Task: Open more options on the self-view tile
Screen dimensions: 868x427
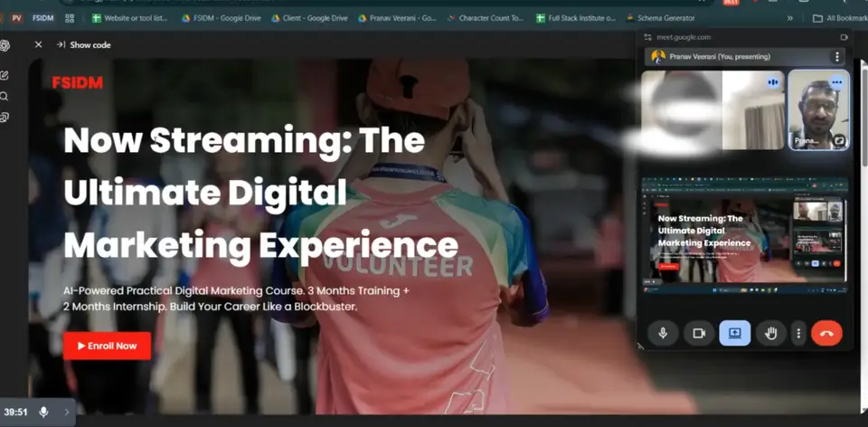Action: click(x=837, y=82)
